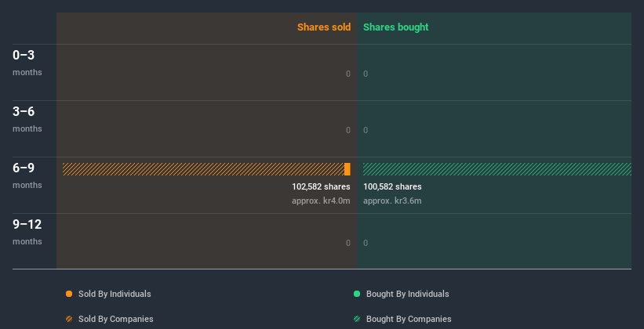Click the shares sold 0 in 9–12 months row
The width and height of the screenshot is (644, 329).
[348, 244]
